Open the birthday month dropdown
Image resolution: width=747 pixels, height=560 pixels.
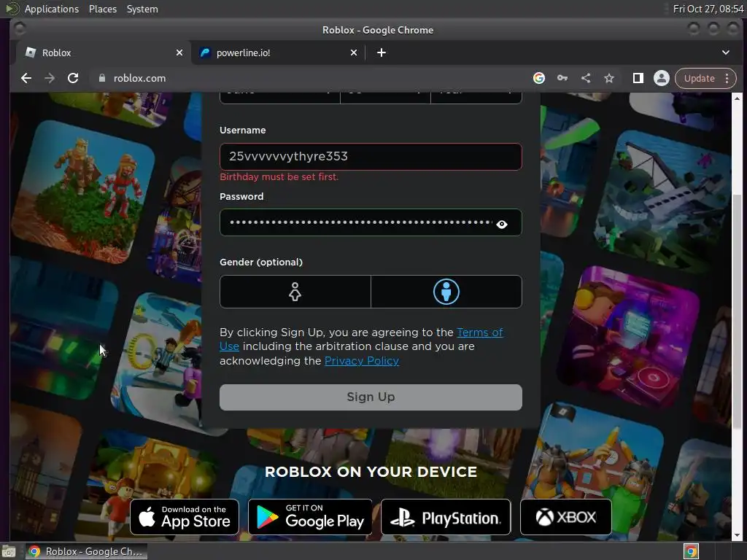[279, 97]
